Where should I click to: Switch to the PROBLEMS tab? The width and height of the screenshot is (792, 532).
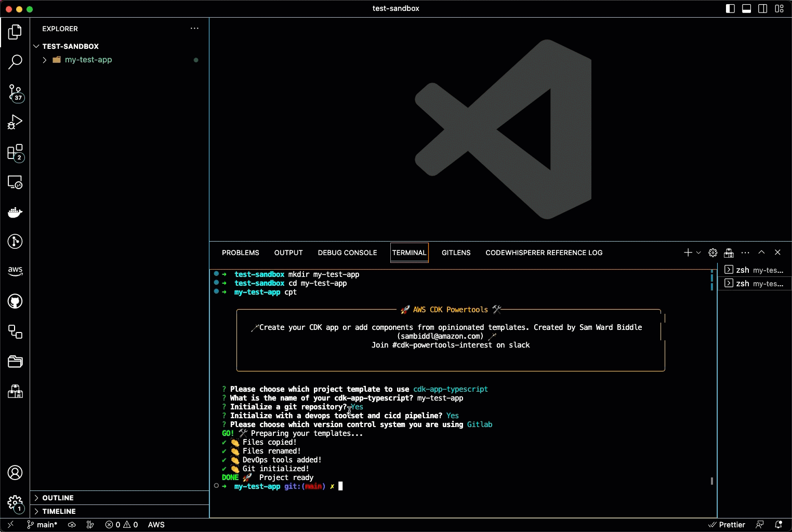(x=240, y=252)
